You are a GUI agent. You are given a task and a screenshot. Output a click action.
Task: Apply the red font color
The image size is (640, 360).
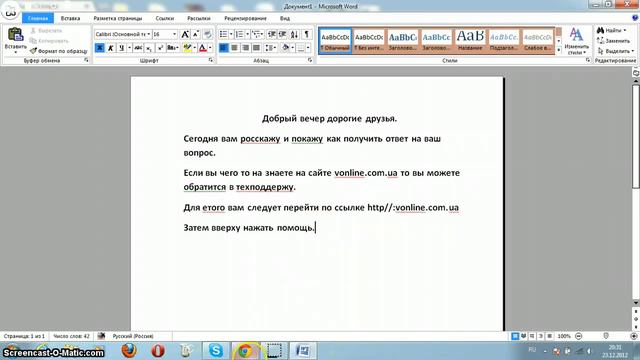[202, 48]
